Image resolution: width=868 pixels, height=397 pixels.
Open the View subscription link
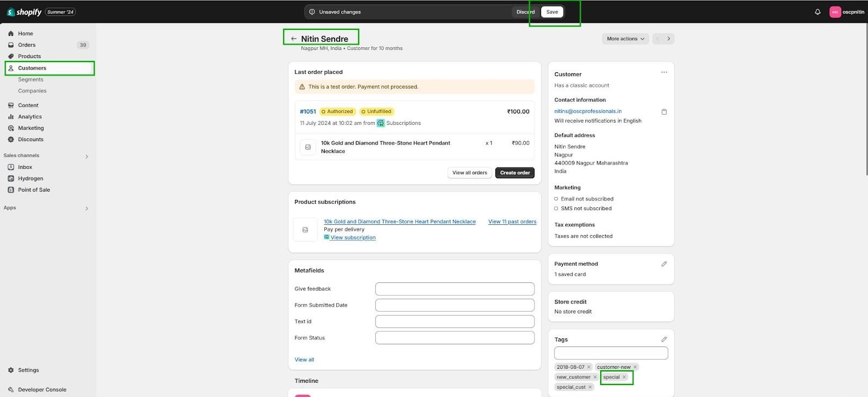click(353, 237)
